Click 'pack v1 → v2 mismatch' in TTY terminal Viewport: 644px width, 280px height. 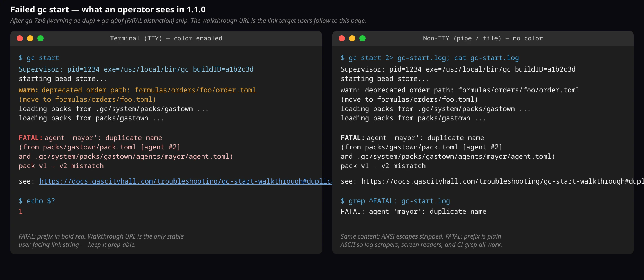(61, 166)
